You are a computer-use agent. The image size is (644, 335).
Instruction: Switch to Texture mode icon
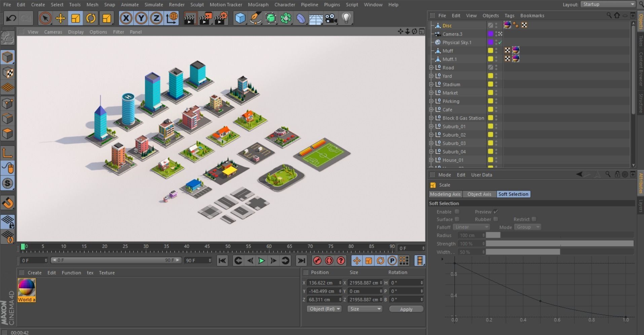7,73
